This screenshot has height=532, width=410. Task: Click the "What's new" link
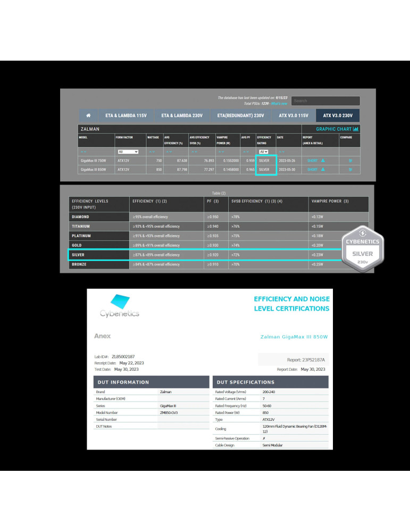(x=279, y=103)
